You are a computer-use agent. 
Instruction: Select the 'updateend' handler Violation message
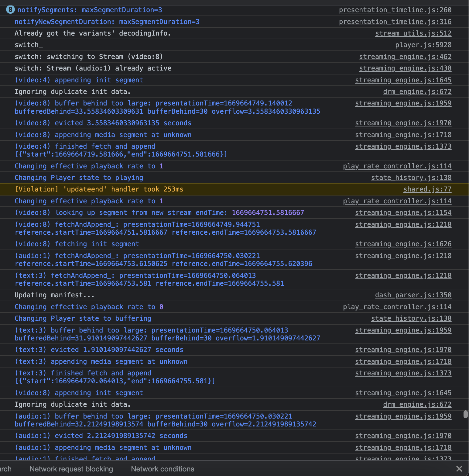point(99,189)
